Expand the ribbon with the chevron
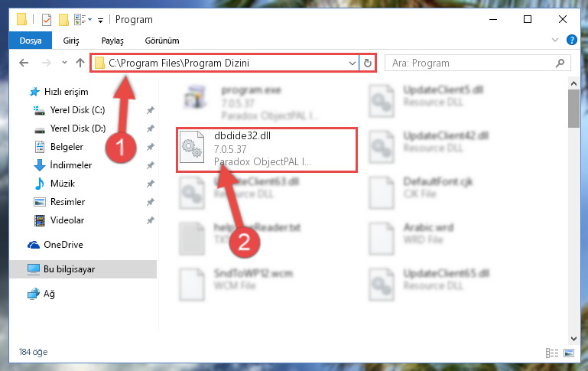Viewport: 588px width, 371px height. [555, 40]
